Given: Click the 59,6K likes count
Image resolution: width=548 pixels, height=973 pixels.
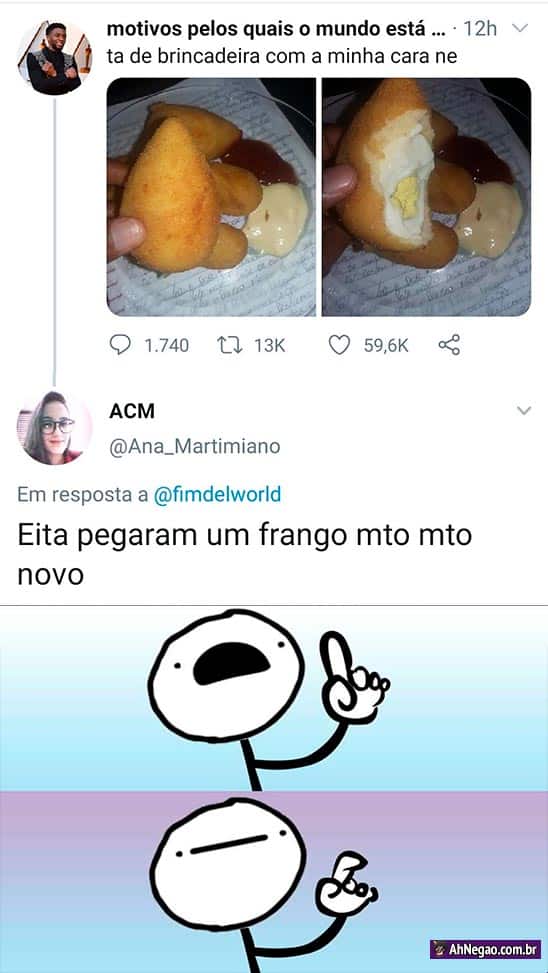Looking at the screenshot, I should pyautogui.click(x=385, y=346).
